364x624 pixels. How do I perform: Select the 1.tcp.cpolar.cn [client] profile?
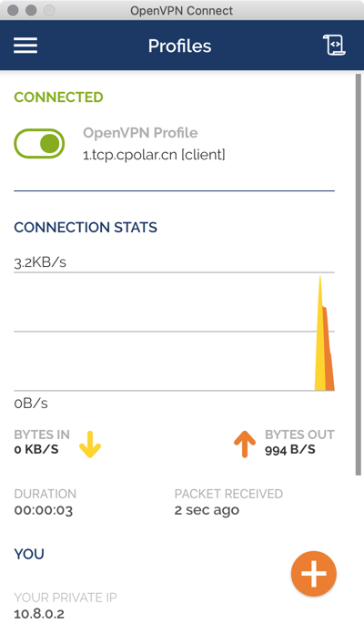click(154, 155)
